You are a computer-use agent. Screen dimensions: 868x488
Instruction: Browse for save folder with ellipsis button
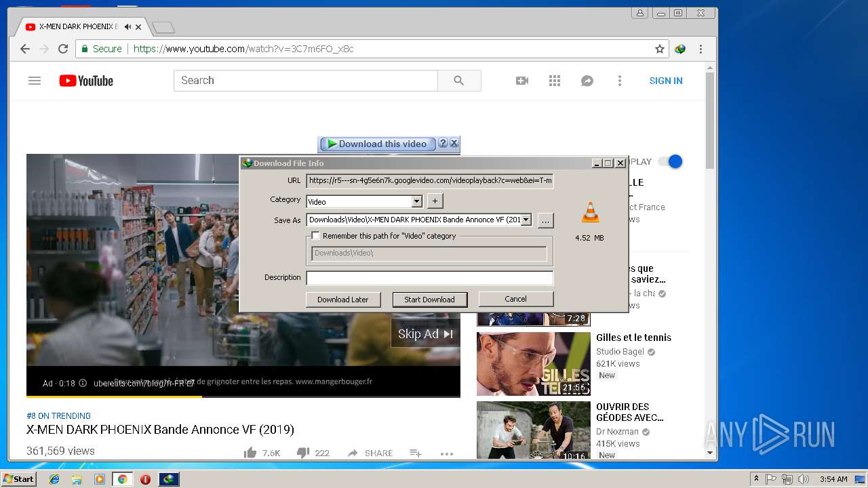(545, 220)
